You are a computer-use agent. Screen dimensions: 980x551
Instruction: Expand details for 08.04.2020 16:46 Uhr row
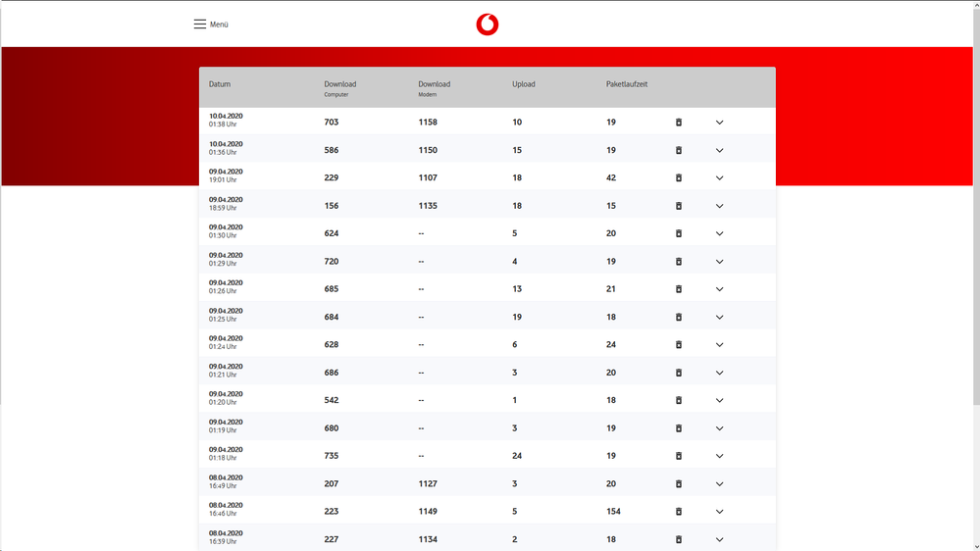click(x=719, y=512)
